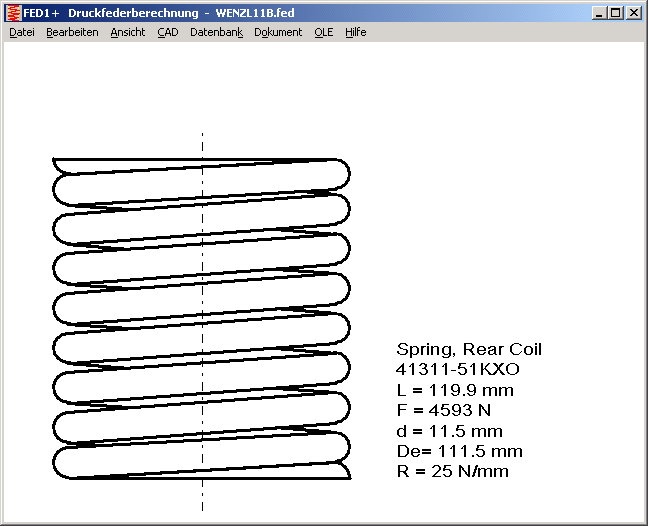Open the OLE menu
The image size is (648, 526).
[323, 32]
